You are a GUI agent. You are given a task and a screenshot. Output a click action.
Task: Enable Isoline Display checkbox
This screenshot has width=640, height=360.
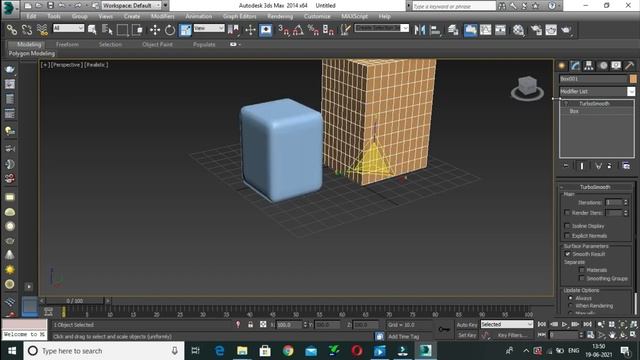[x=567, y=226]
